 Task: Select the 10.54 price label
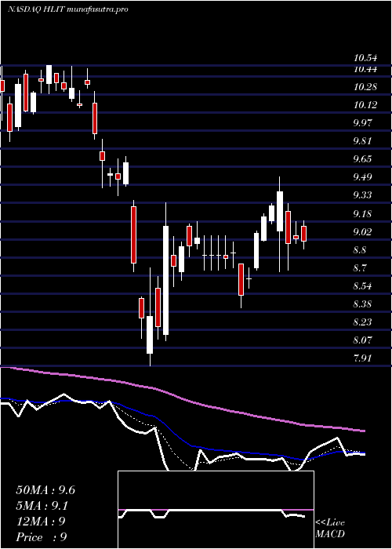[365, 58]
